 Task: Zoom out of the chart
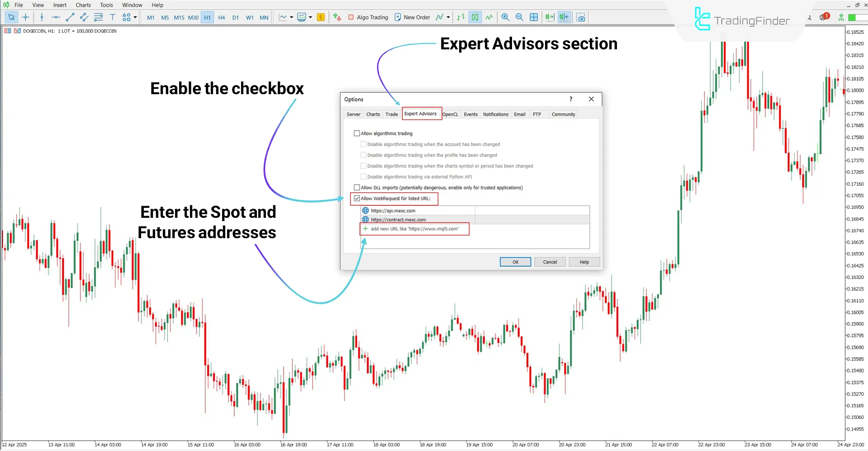tap(519, 17)
